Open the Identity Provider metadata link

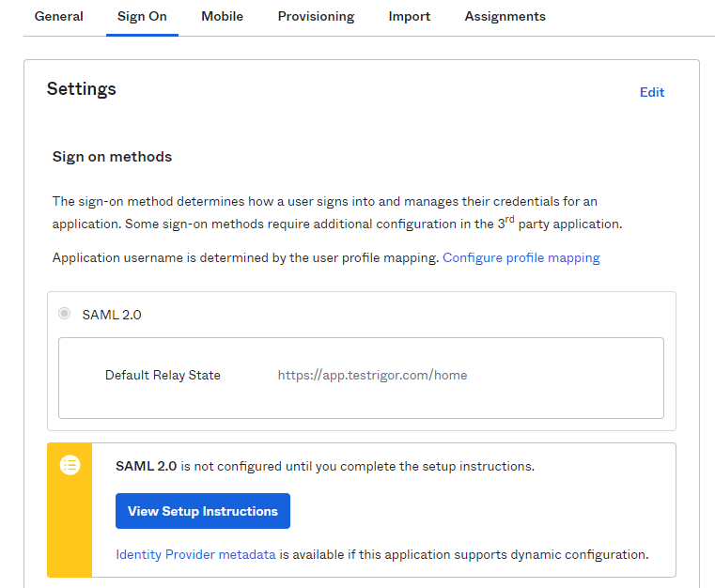195,554
